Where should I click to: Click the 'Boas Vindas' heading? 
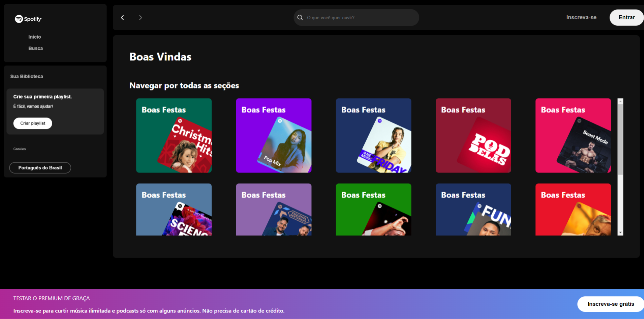pyautogui.click(x=160, y=57)
